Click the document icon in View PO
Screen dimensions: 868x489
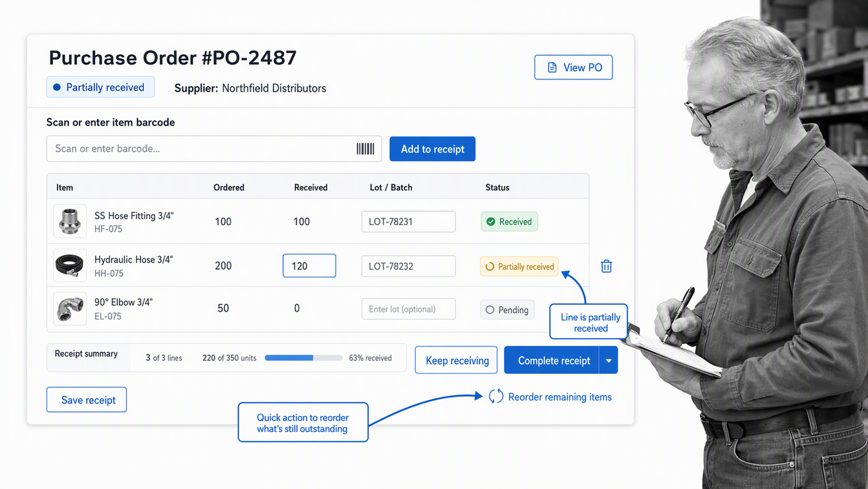tap(552, 67)
